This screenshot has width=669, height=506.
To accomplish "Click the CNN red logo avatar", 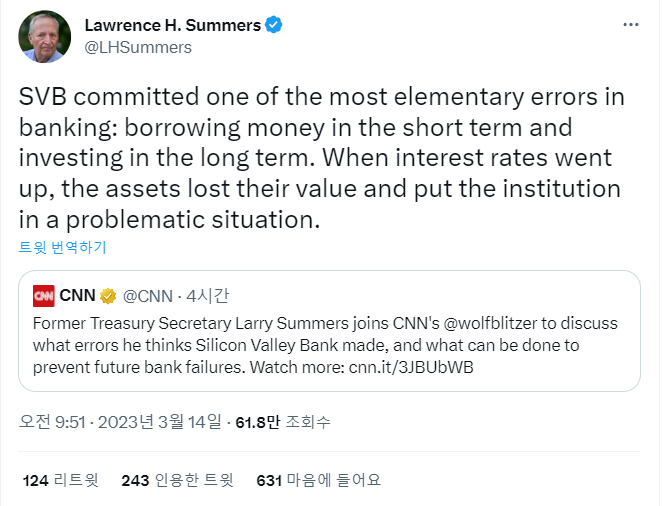I will (44, 295).
